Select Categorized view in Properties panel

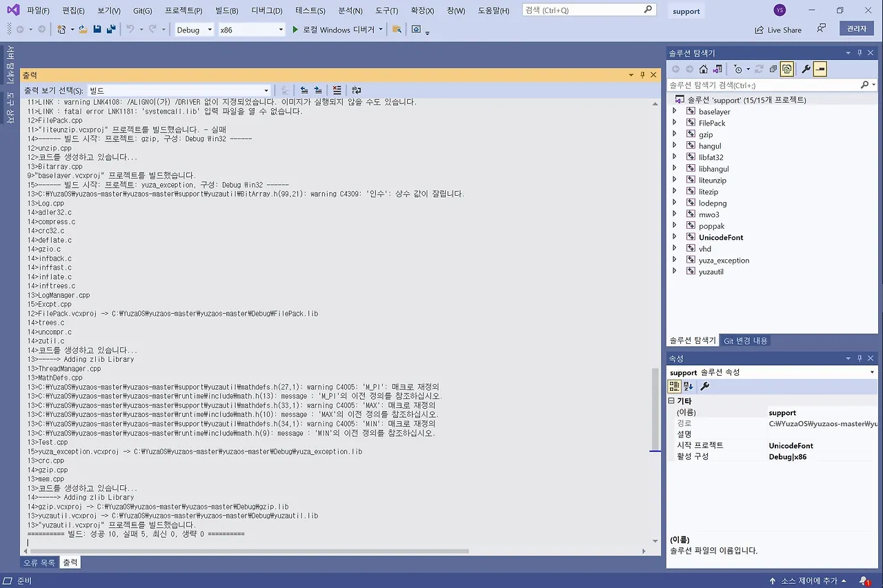[x=675, y=386]
